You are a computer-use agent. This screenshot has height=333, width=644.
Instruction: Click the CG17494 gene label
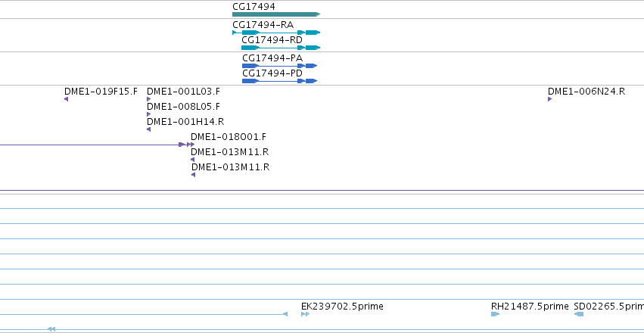[254, 7]
